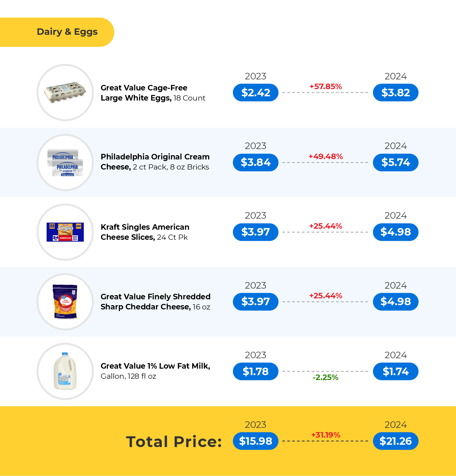Click the $15.98 total 2023 price badge

pos(256,441)
